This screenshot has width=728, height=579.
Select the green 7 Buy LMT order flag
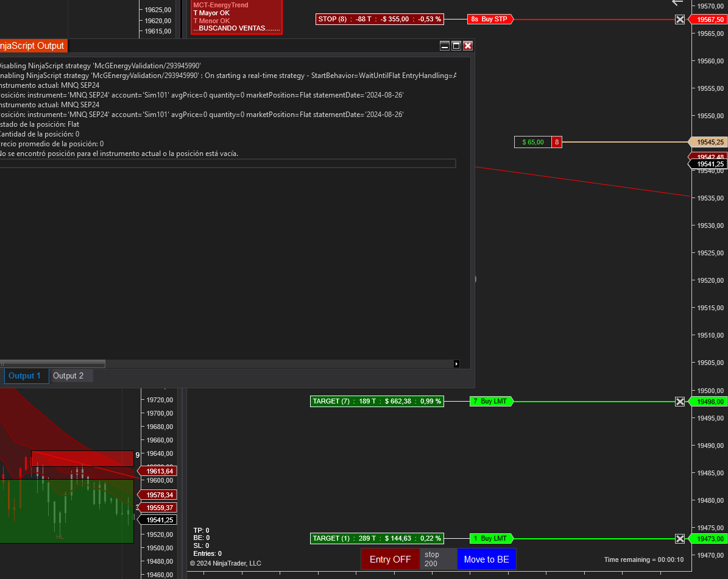(491, 401)
